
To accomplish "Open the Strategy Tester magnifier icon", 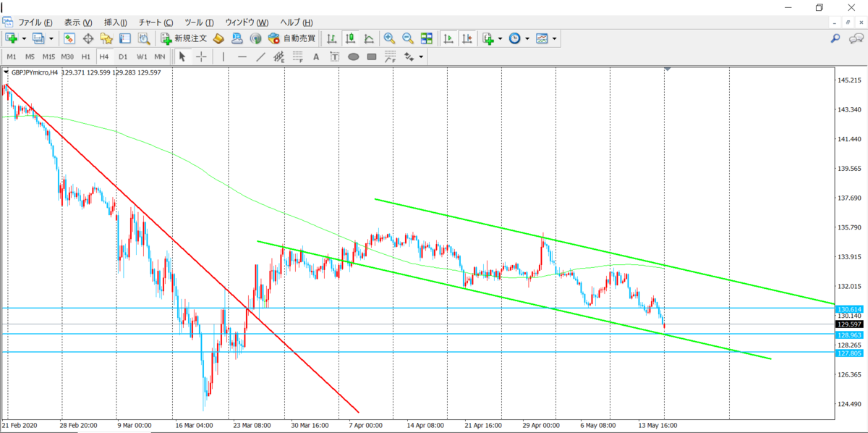I will click(x=144, y=38).
